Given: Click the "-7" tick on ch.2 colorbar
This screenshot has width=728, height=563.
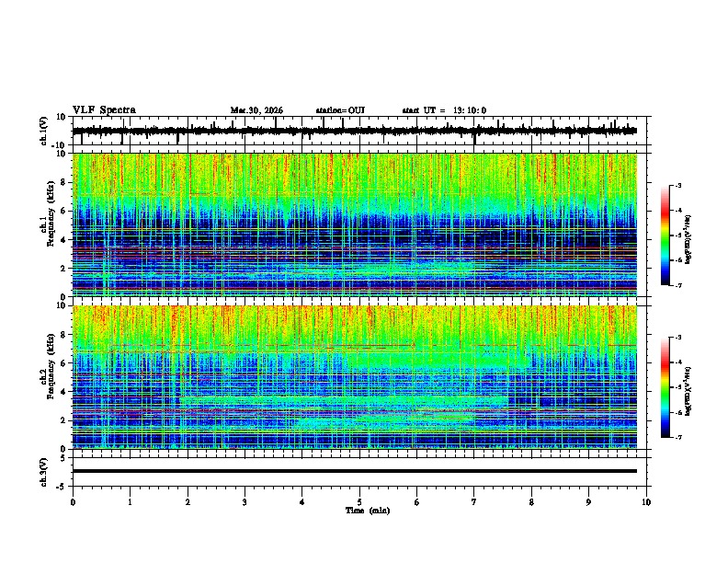Looking at the screenshot, I should [677, 437].
